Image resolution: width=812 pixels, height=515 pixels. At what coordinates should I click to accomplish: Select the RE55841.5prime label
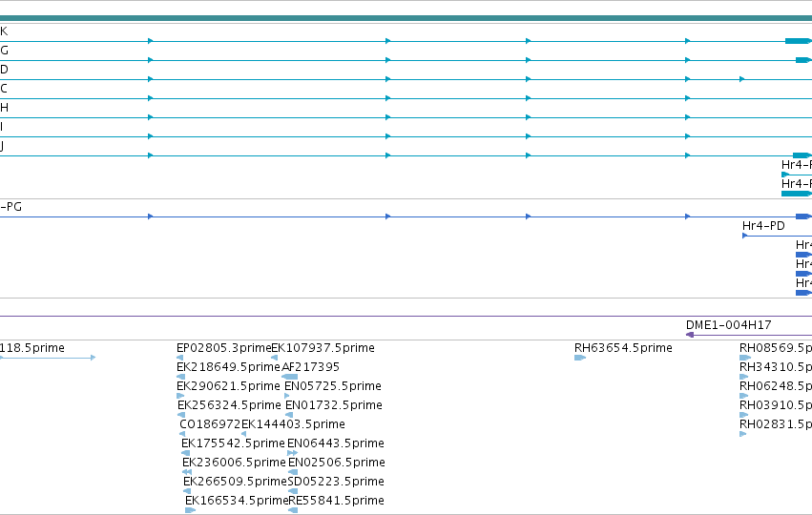pos(336,501)
